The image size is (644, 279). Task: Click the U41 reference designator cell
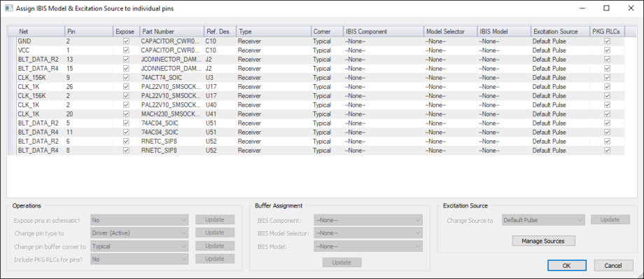220,114
